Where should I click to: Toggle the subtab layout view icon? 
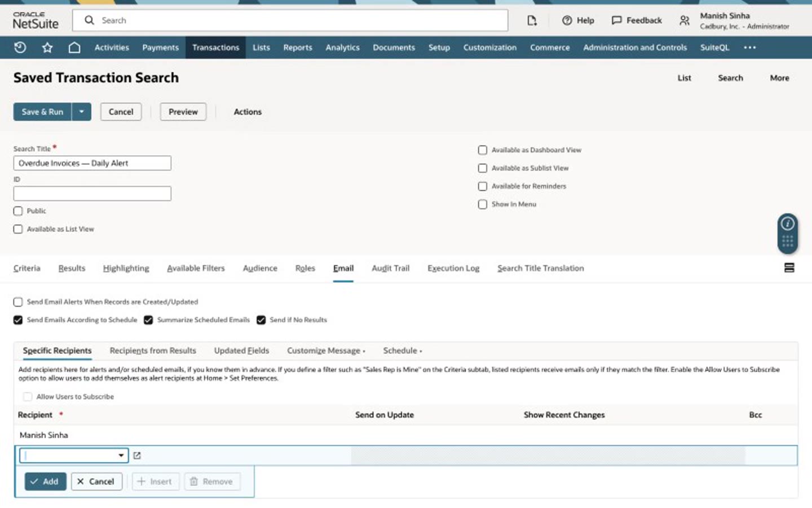[789, 268]
